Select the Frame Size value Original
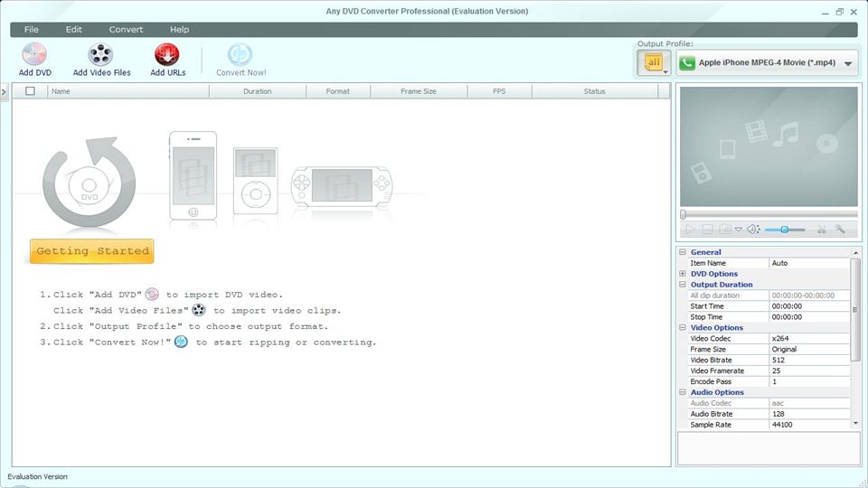The width and height of the screenshot is (868, 488). (809, 349)
